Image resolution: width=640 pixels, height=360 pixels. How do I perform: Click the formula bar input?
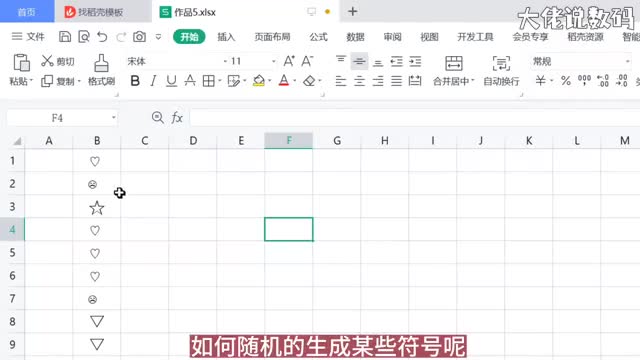pos(415,118)
